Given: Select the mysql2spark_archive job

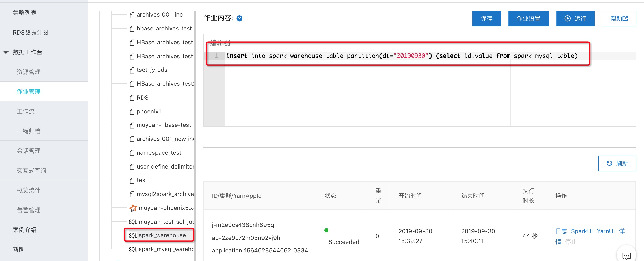Looking at the screenshot, I should (165, 194).
